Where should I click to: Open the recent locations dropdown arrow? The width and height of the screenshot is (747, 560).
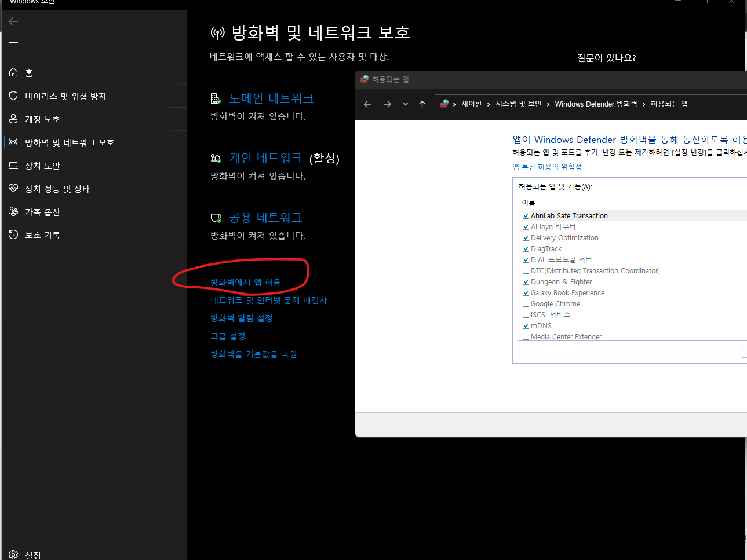(405, 104)
